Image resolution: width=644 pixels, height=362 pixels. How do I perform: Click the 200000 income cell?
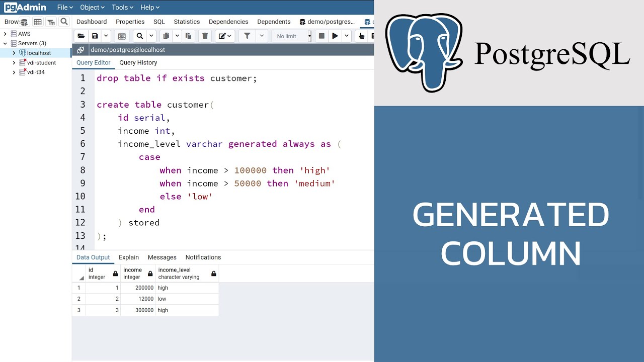point(138,288)
